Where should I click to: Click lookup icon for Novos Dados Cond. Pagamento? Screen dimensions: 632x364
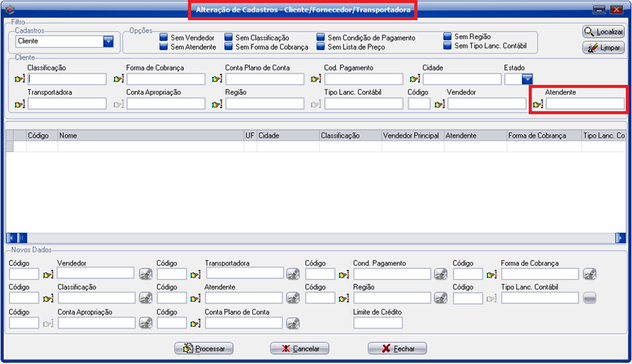343,274
